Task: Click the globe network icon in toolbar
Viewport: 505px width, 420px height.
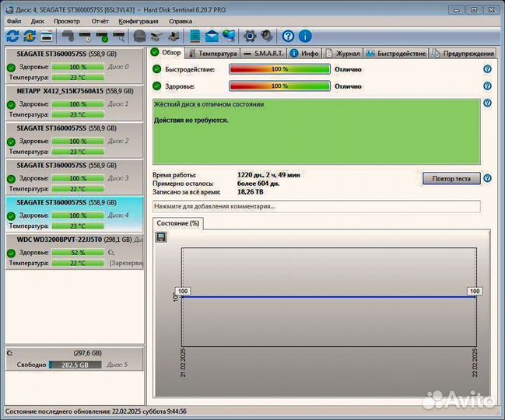Action: [229, 36]
